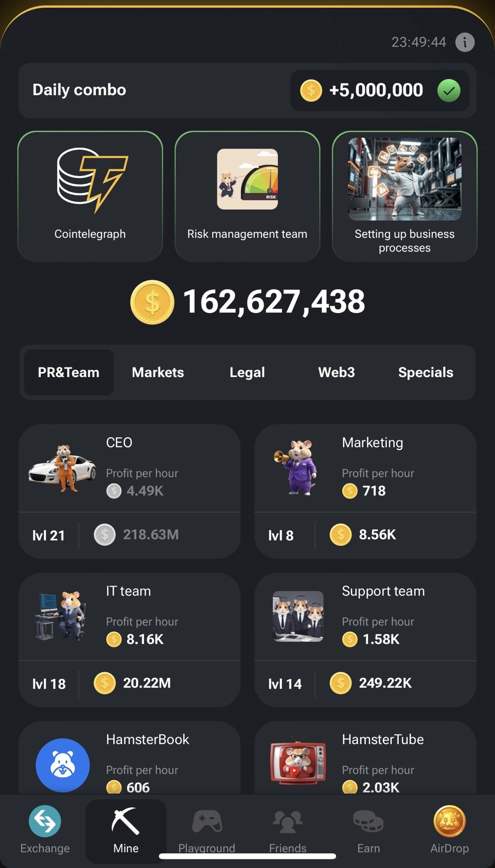Open Setting up business processes card

coord(405,196)
